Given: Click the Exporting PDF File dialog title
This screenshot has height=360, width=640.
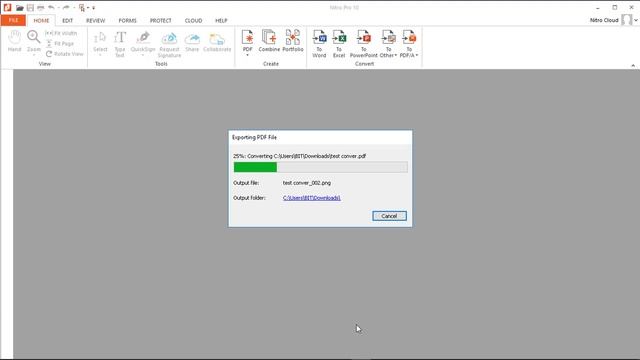Looking at the screenshot, I should [254, 138].
